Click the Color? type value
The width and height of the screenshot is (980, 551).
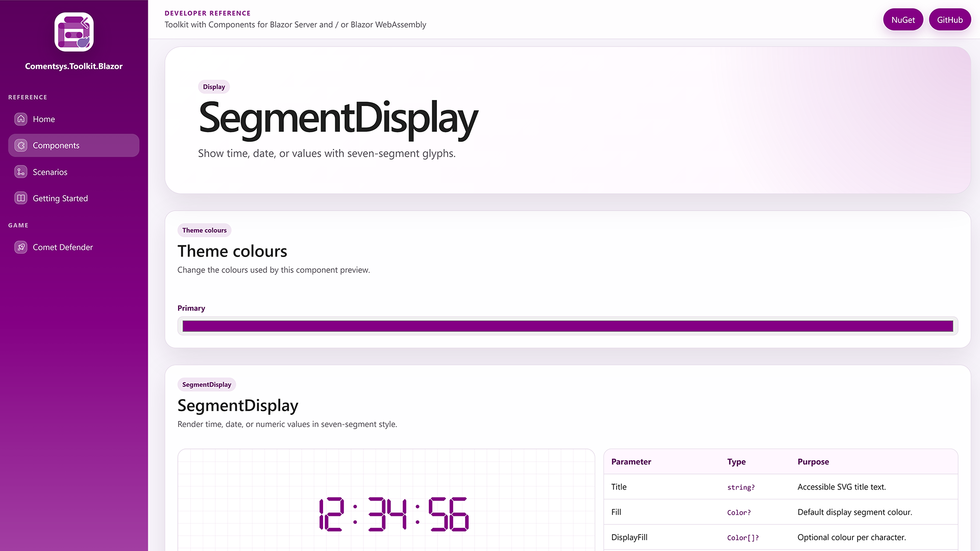[739, 513]
